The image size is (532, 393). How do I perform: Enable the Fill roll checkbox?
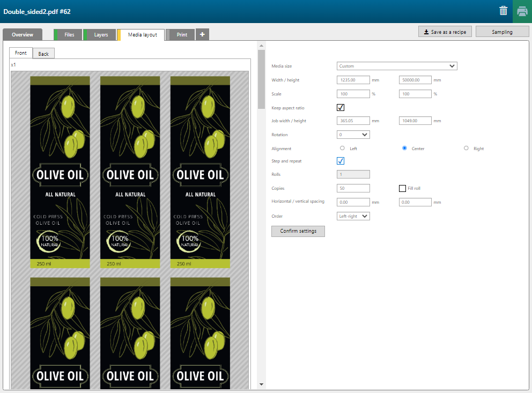402,188
